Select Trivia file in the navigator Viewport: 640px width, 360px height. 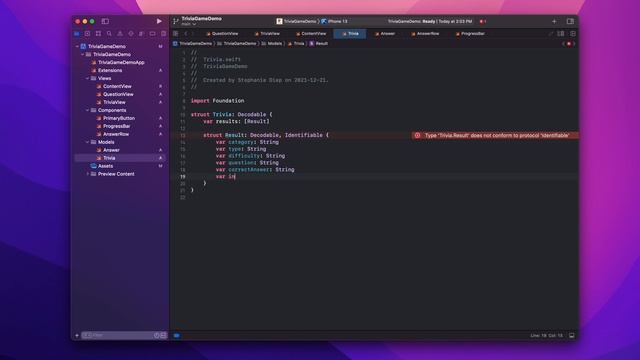120,158
